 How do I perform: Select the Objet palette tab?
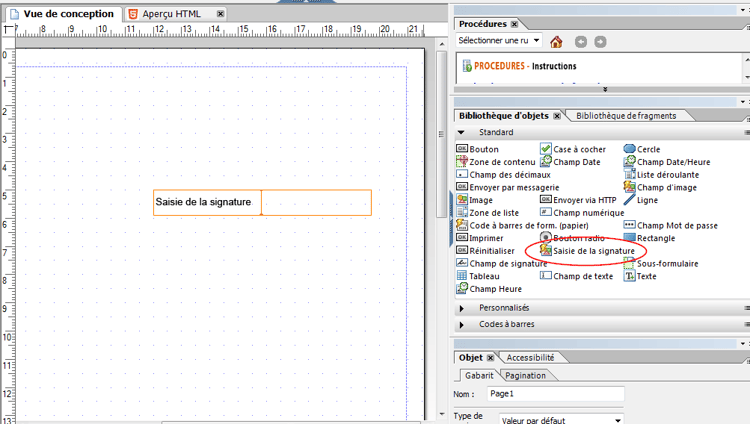coord(471,357)
